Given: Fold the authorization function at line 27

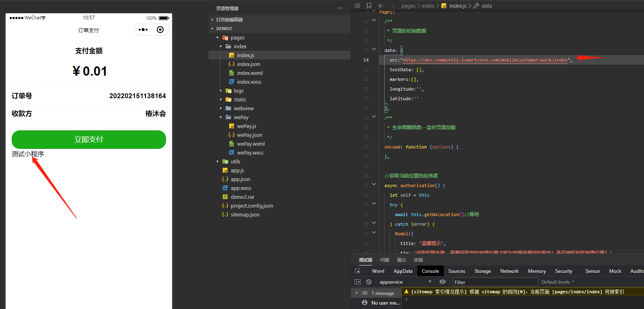Looking at the screenshot, I should [x=374, y=184].
